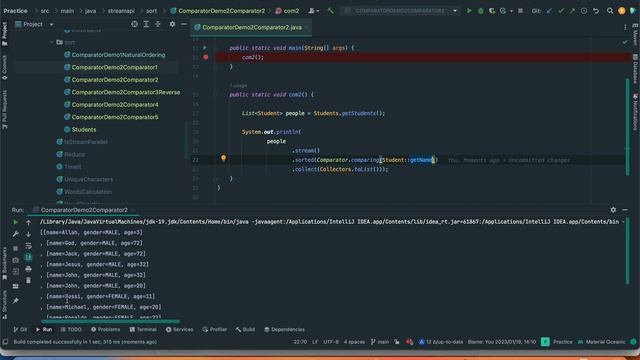Show Git history clock icon
The image size is (640, 360).
tap(584, 11)
